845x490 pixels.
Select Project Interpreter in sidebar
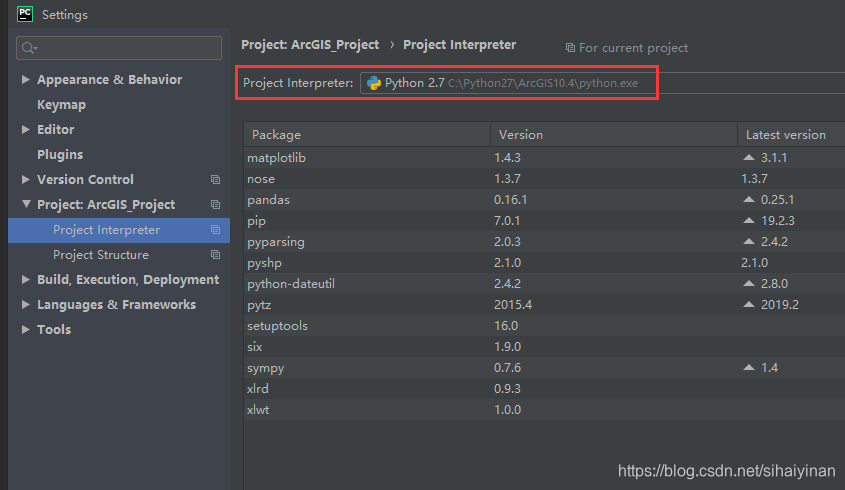coord(119,230)
